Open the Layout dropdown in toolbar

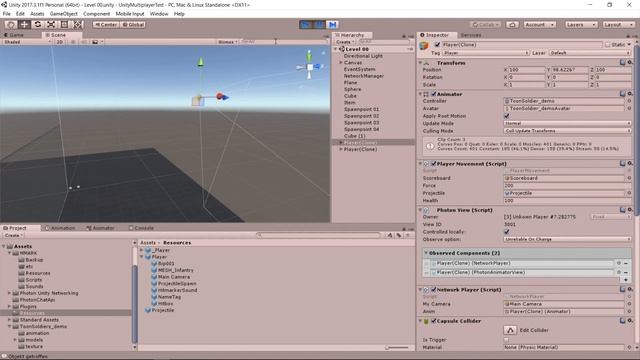coord(618,24)
